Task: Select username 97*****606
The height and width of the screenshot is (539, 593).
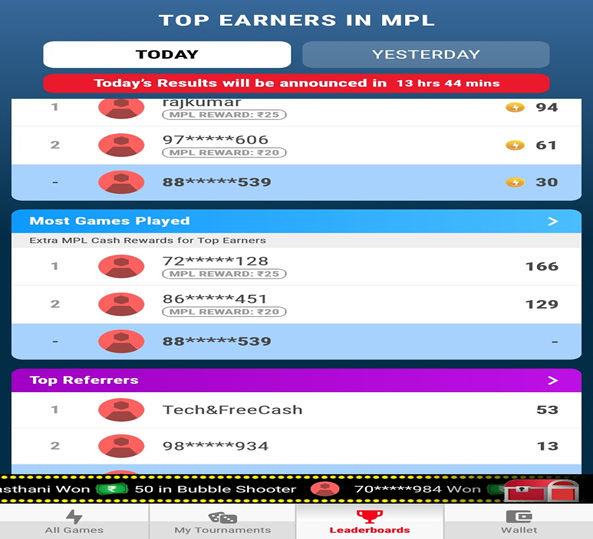Action: (x=216, y=140)
